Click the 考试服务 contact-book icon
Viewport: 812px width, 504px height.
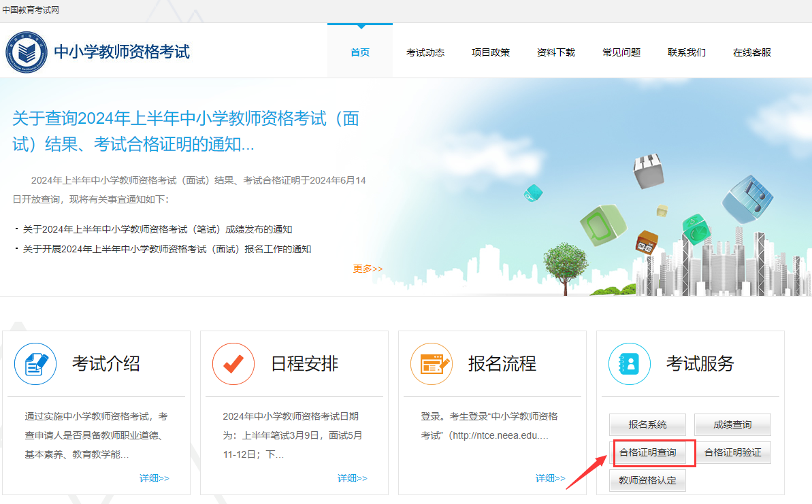[630, 363]
